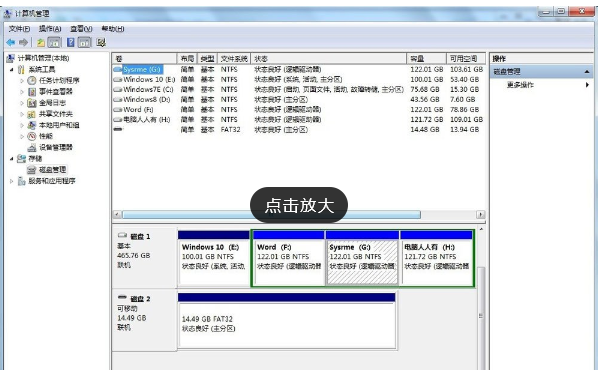Open 性能 performance monitor icon

click(32, 136)
